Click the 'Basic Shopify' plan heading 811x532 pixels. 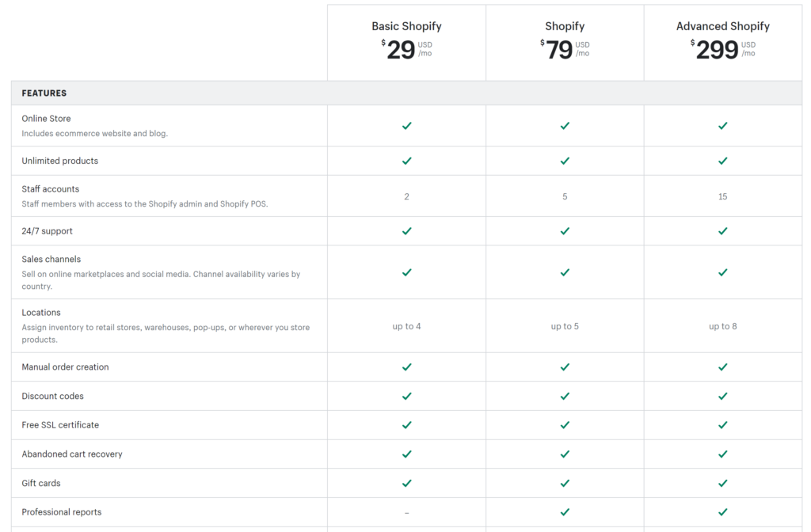(406, 26)
